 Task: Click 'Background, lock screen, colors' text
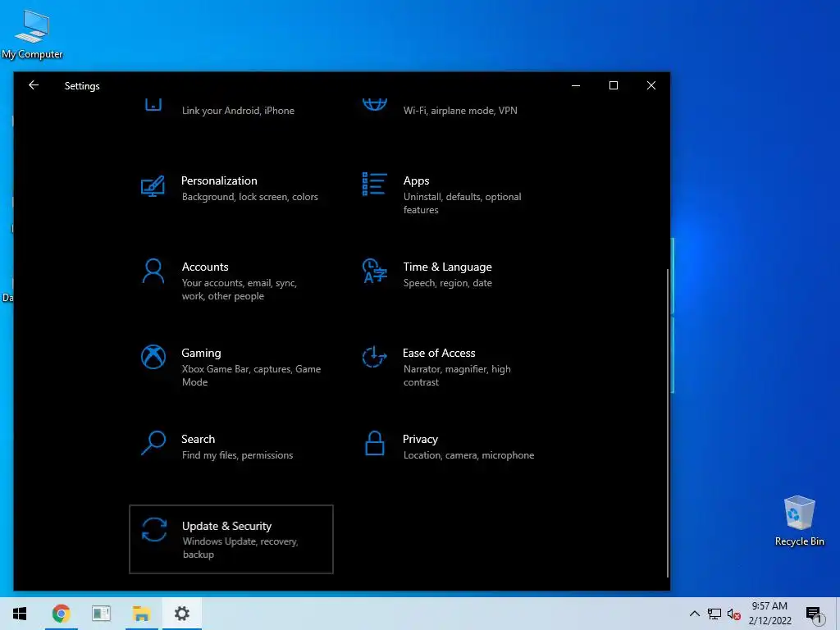pyautogui.click(x=249, y=197)
